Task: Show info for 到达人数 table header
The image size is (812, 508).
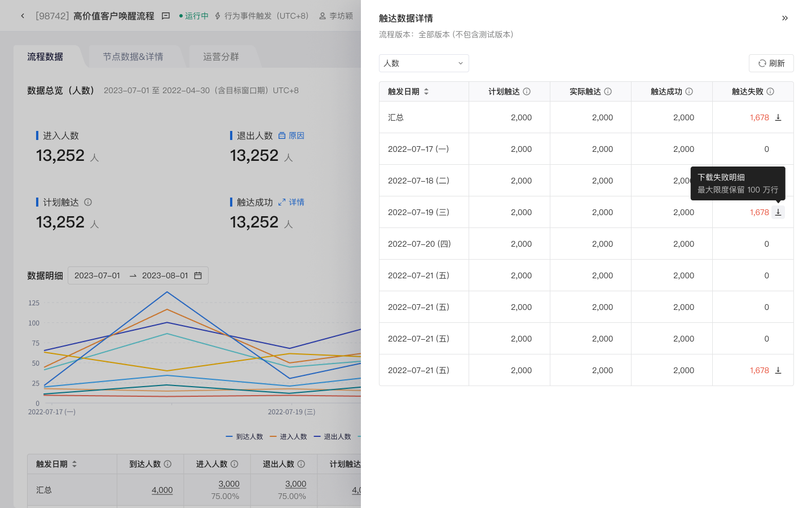Action: (167, 464)
